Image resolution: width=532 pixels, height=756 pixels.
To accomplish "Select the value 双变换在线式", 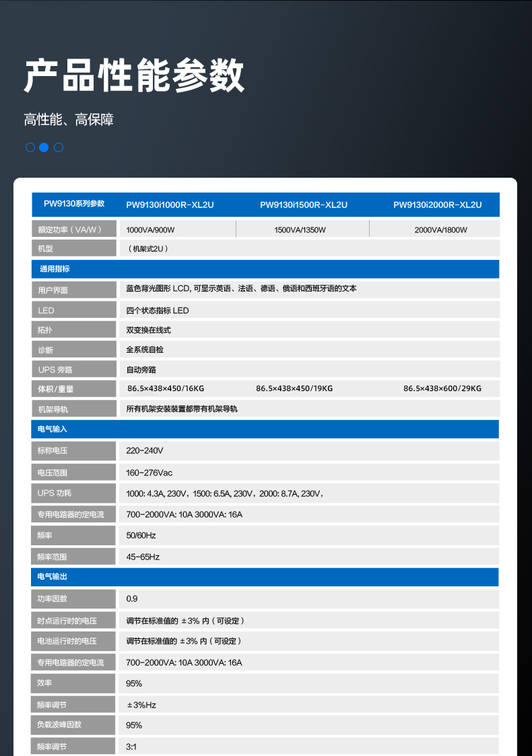I will 149,331.
